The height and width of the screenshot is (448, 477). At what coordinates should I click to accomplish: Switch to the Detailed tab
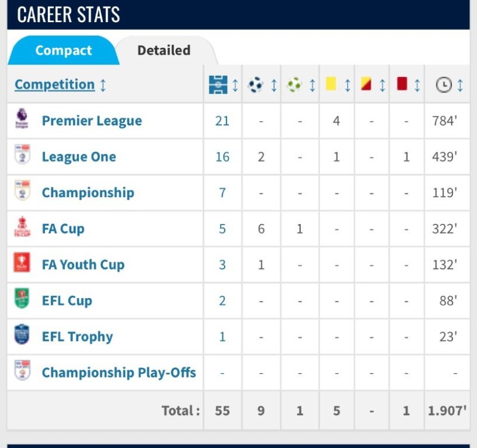pos(164,50)
